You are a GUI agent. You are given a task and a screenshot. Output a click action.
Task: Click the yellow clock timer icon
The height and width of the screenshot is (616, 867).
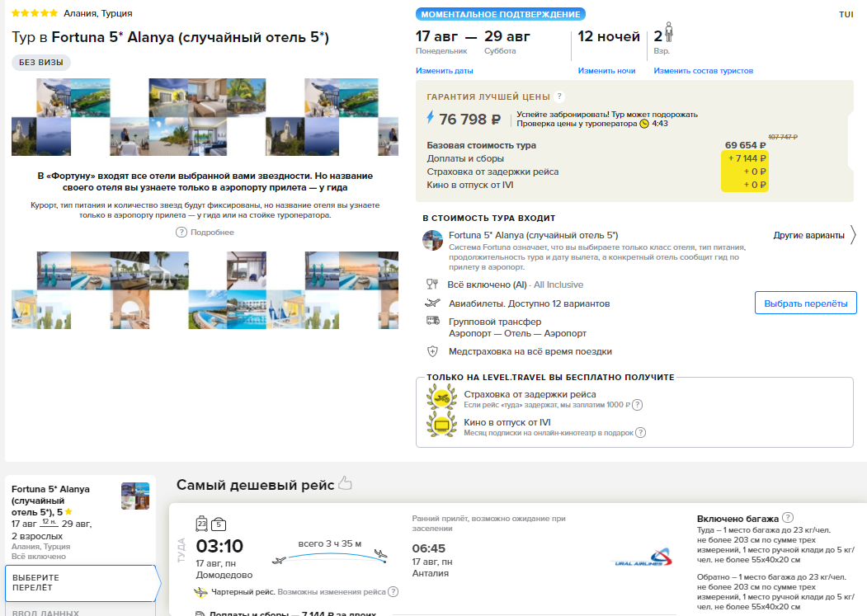click(644, 124)
